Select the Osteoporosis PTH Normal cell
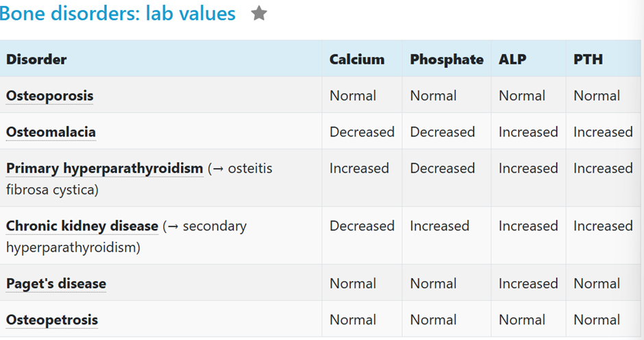 597,96
